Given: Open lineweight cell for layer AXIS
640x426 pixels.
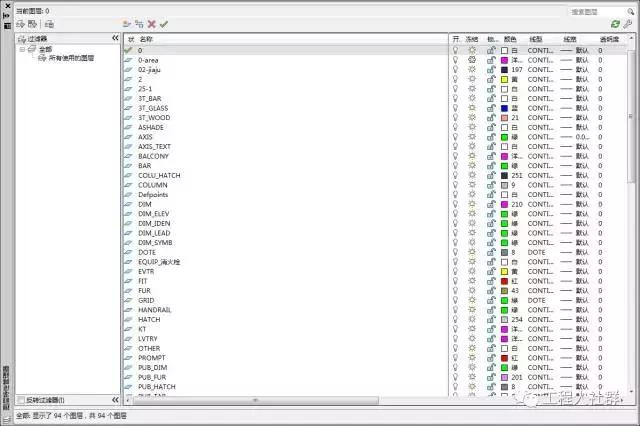Looking at the screenshot, I should coord(575,137).
